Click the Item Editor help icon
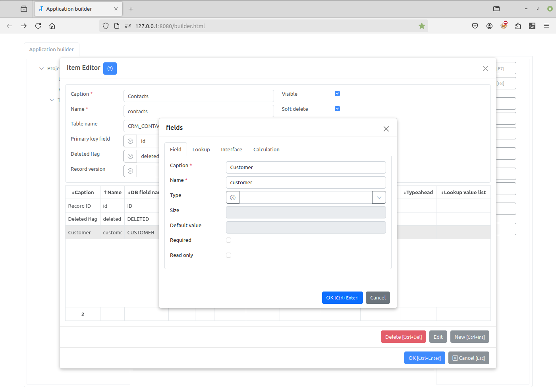 coord(110,69)
